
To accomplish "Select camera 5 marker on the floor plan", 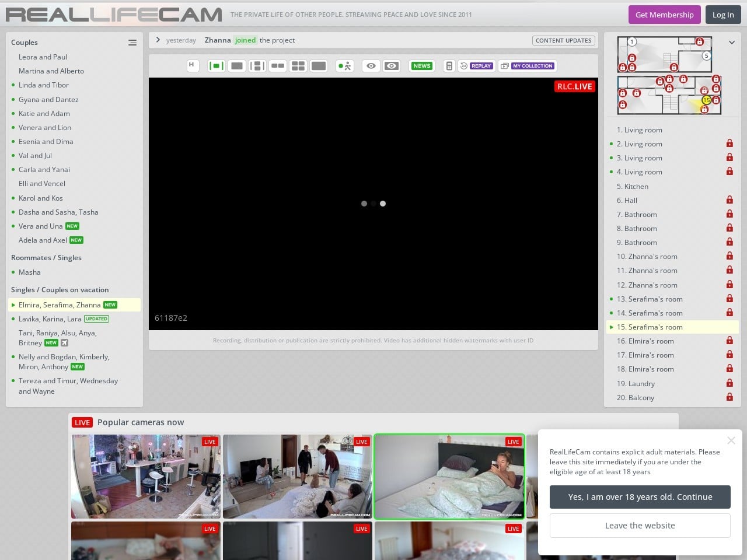I will [x=706, y=56].
